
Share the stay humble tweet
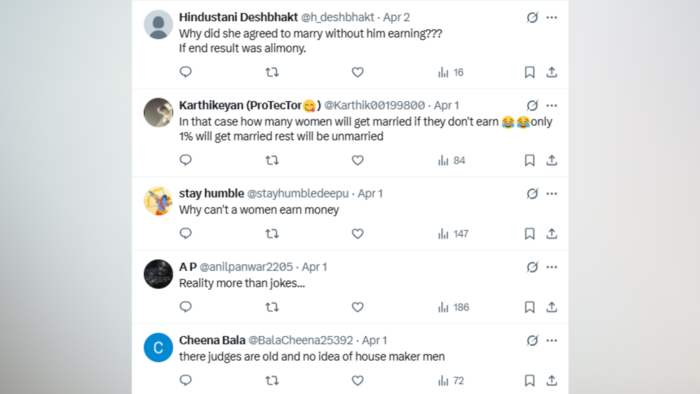(x=552, y=234)
